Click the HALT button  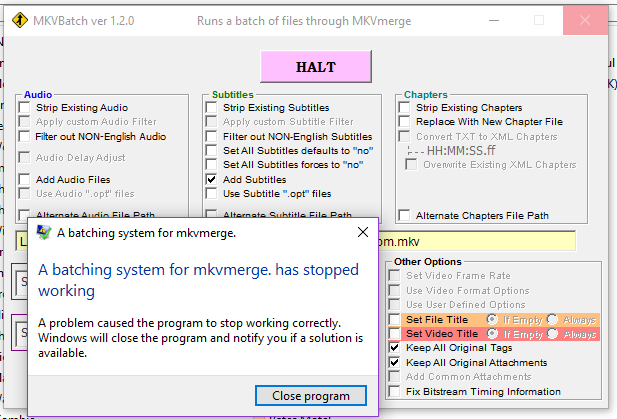[316, 66]
